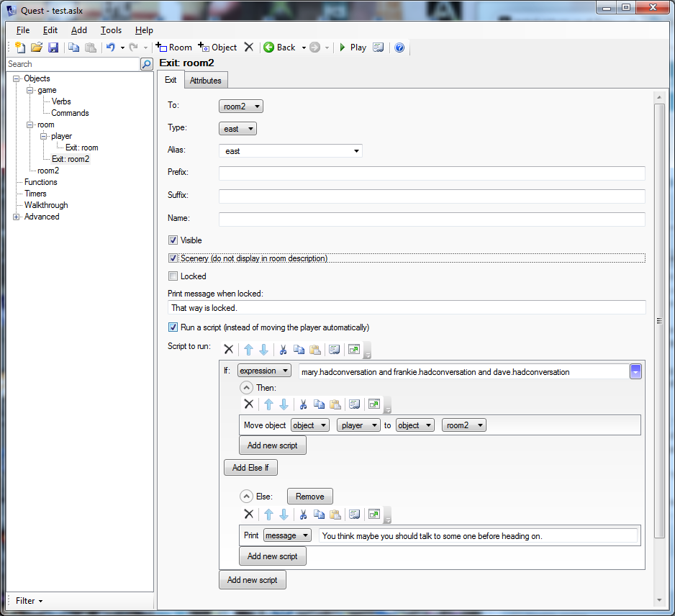Toggle the Locked checkbox

click(x=173, y=276)
